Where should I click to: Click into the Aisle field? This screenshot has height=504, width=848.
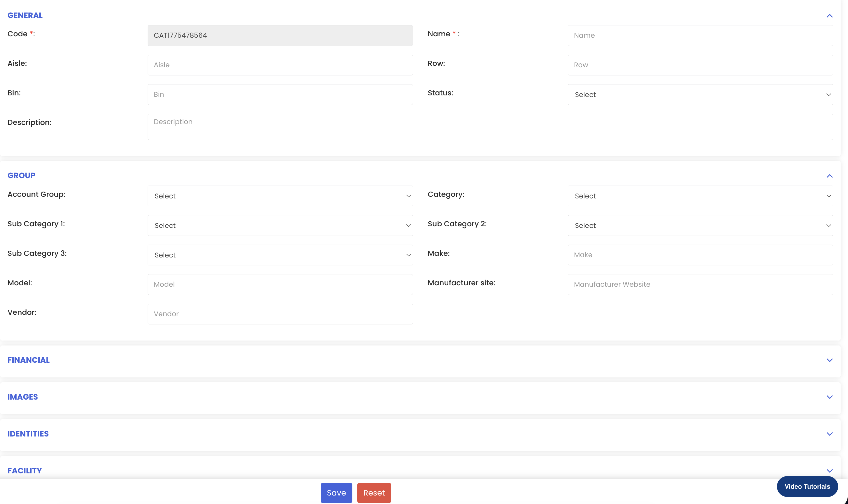280,65
